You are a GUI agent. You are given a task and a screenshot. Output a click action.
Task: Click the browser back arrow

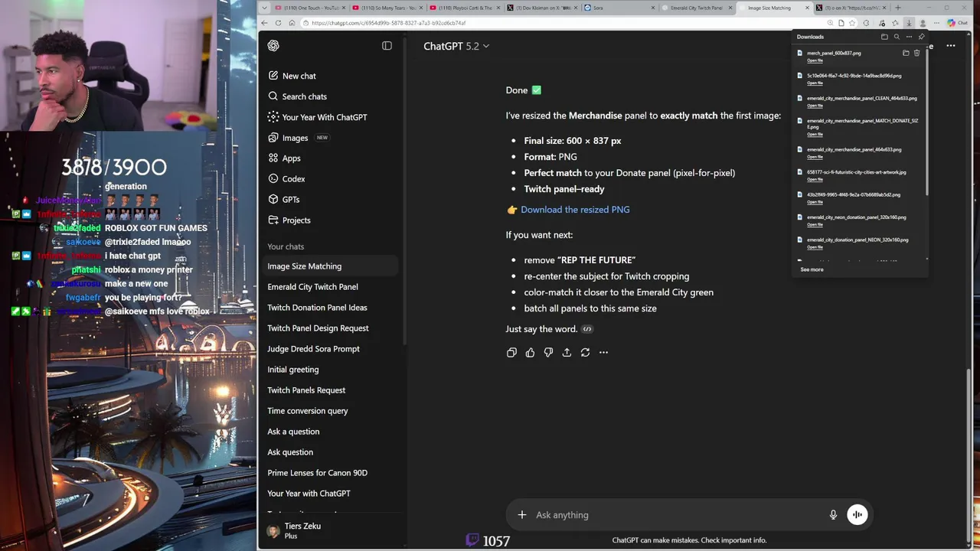(x=264, y=23)
